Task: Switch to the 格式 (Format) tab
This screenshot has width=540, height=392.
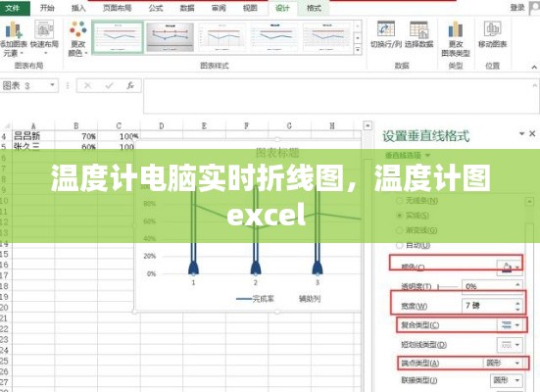Action: pyautogui.click(x=314, y=8)
